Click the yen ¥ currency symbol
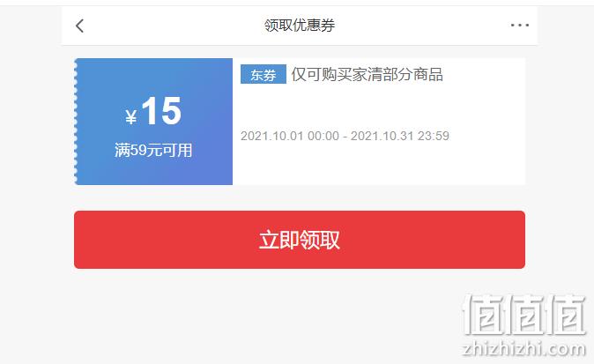This screenshot has width=594, height=364. [x=131, y=116]
